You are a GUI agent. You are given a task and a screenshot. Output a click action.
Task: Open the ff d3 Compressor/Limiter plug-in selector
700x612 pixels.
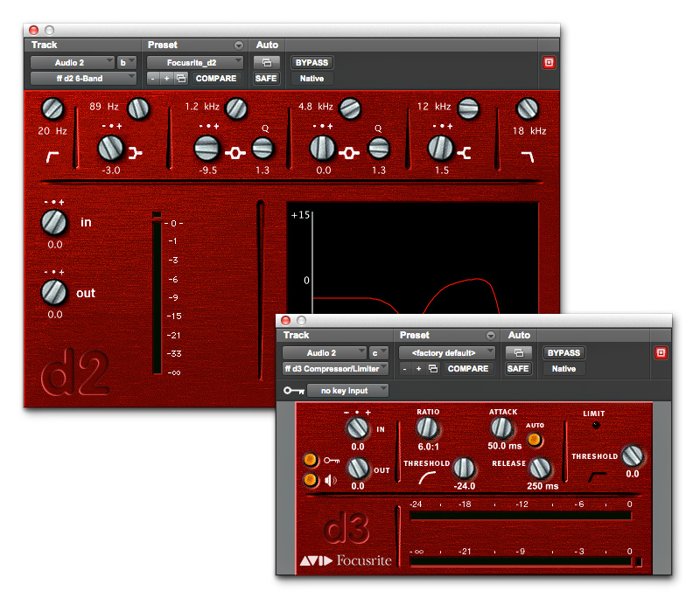[x=335, y=369]
